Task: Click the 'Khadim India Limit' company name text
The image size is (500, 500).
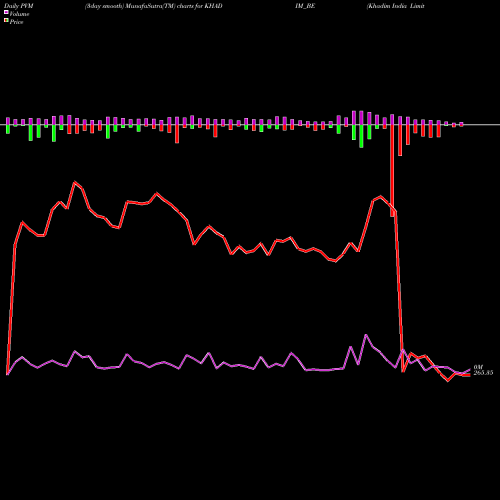Action: (x=396, y=6)
